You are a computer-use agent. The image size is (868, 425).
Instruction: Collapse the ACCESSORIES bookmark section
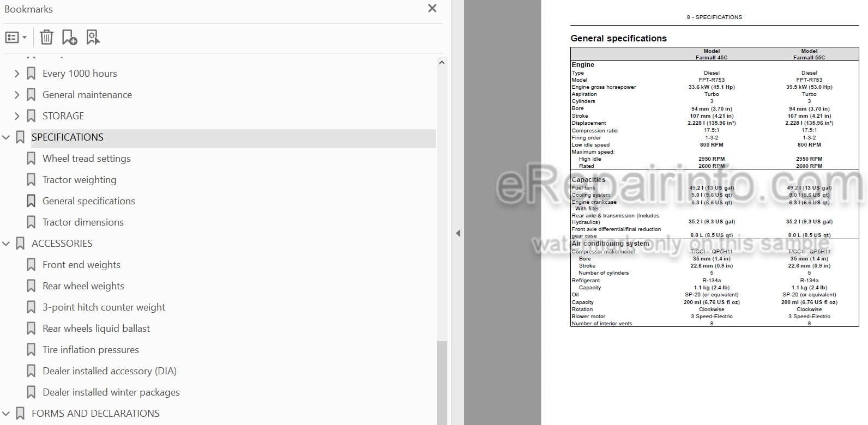[6, 244]
